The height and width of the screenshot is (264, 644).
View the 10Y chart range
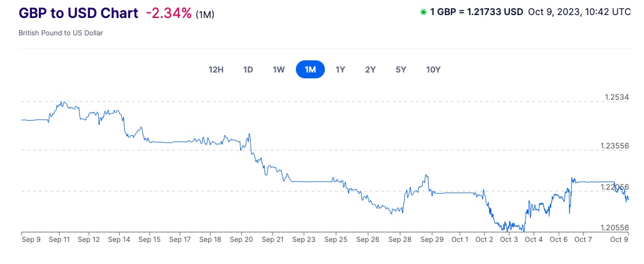pyautogui.click(x=433, y=70)
